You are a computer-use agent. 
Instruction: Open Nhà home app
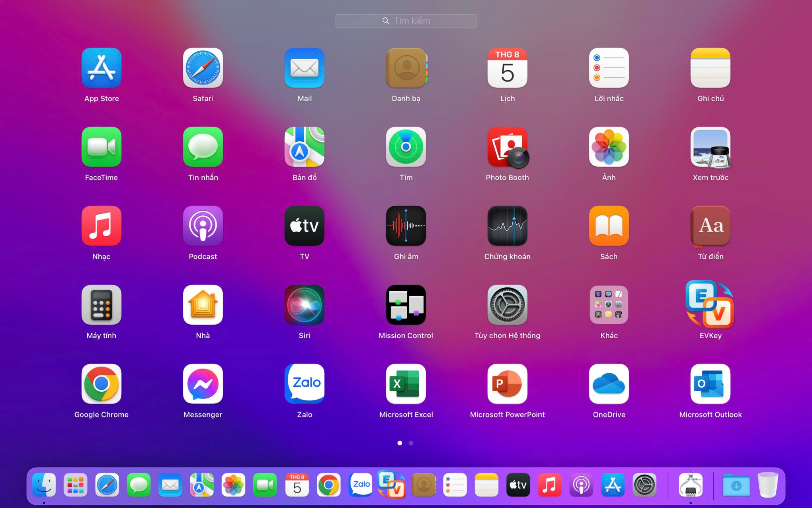(203, 305)
